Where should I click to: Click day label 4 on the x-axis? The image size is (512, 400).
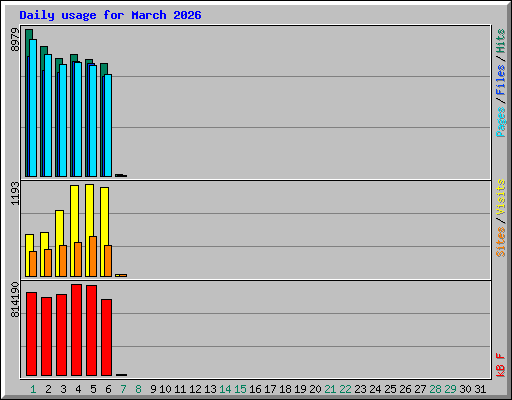point(78,389)
